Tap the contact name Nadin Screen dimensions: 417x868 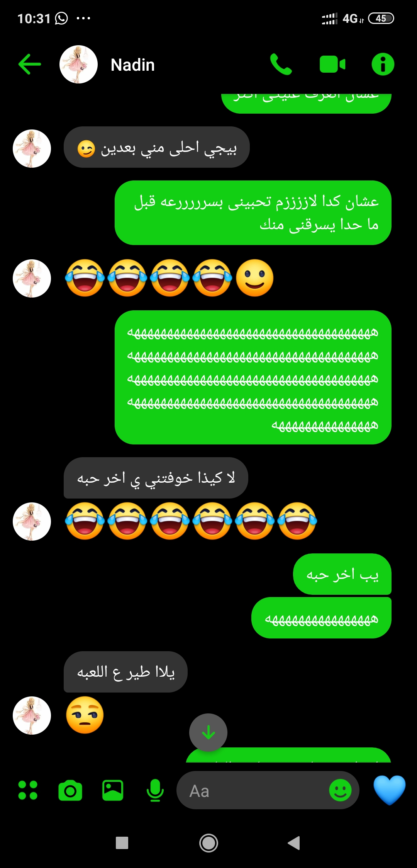click(133, 65)
